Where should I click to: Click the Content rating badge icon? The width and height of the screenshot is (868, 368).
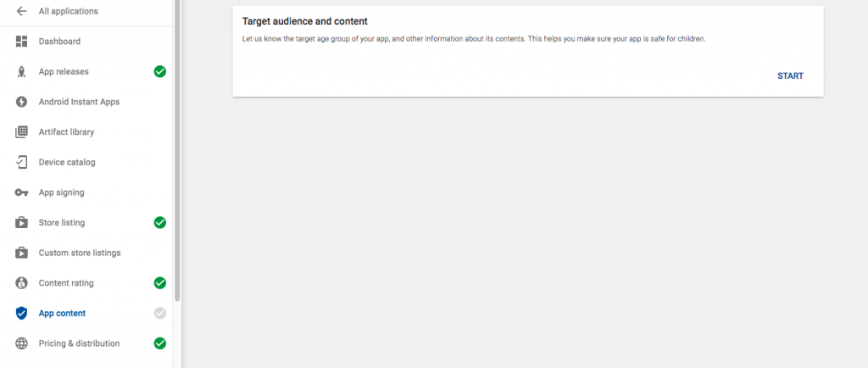(x=21, y=283)
